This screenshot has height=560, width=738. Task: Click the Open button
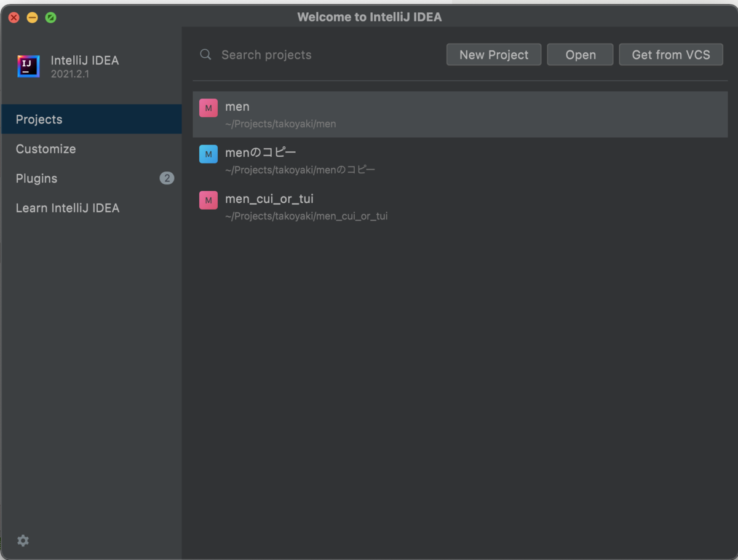click(580, 55)
